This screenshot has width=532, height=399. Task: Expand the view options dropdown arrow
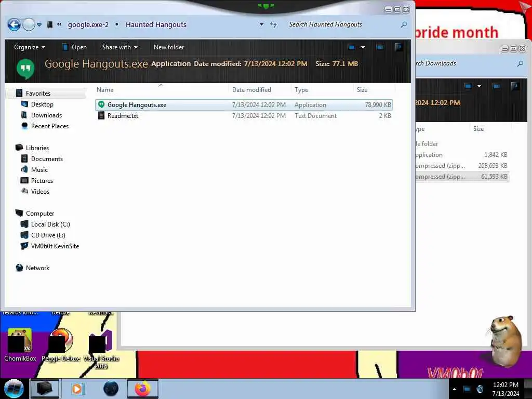(363, 47)
